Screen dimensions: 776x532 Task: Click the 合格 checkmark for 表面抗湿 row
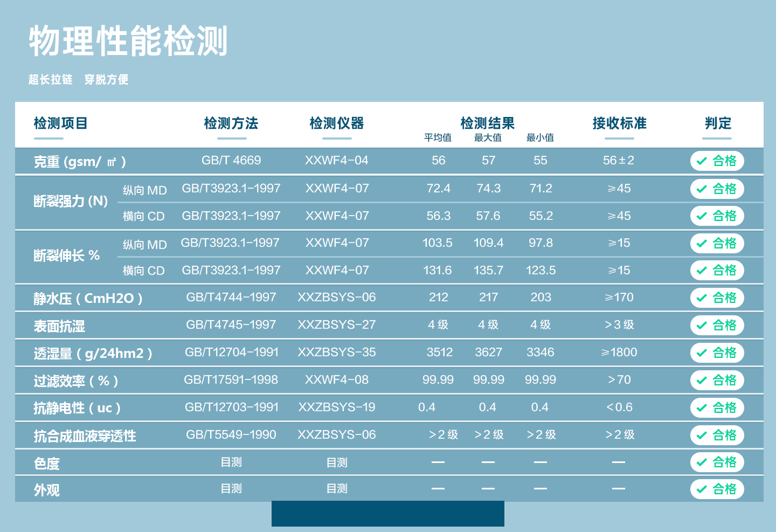(x=717, y=326)
